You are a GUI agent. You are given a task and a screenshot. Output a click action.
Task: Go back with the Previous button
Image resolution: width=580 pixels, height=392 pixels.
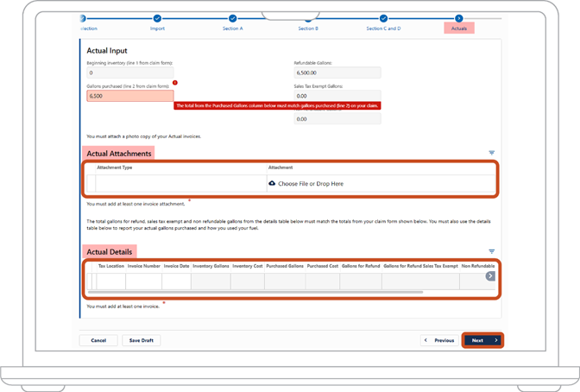[439, 340]
